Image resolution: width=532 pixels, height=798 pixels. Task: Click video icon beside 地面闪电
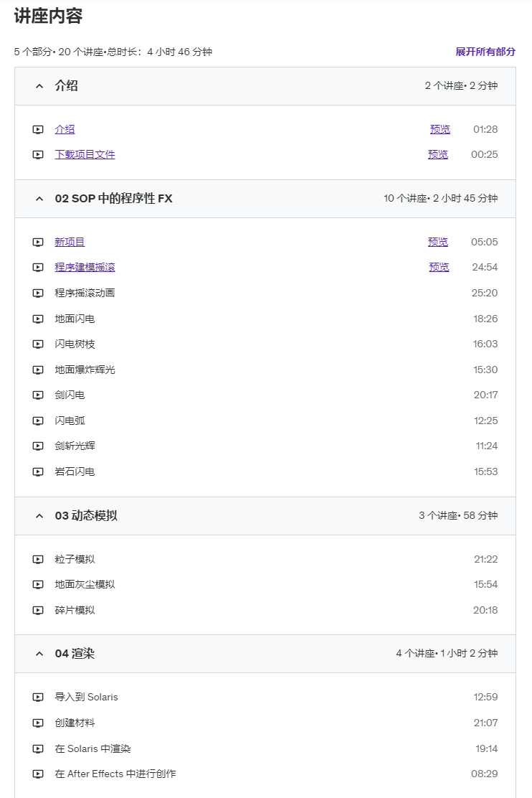[x=38, y=319]
